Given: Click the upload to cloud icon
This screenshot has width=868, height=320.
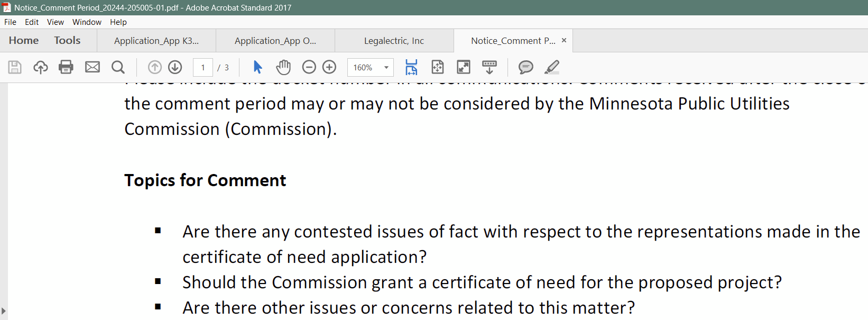Looking at the screenshot, I should [x=41, y=67].
